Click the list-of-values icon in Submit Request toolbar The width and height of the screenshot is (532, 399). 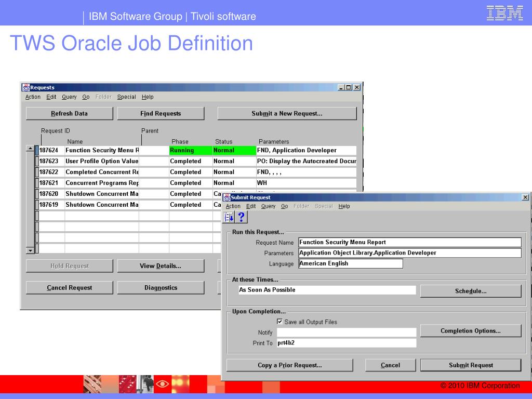[x=229, y=217]
